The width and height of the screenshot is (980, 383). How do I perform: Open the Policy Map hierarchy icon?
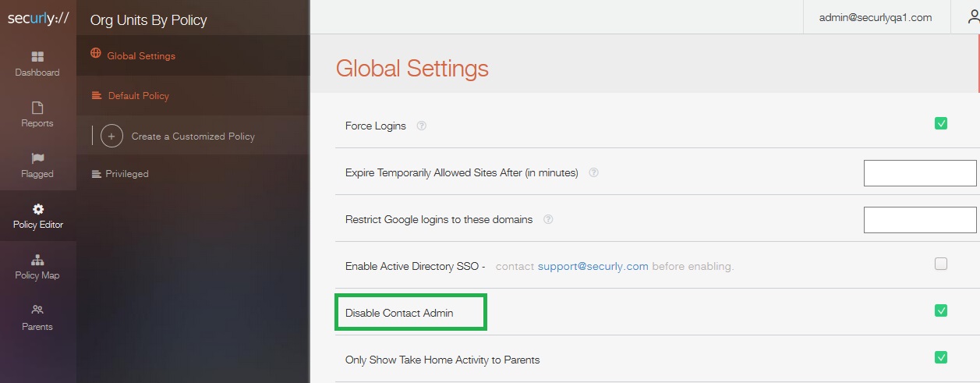click(x=37, y=260)
